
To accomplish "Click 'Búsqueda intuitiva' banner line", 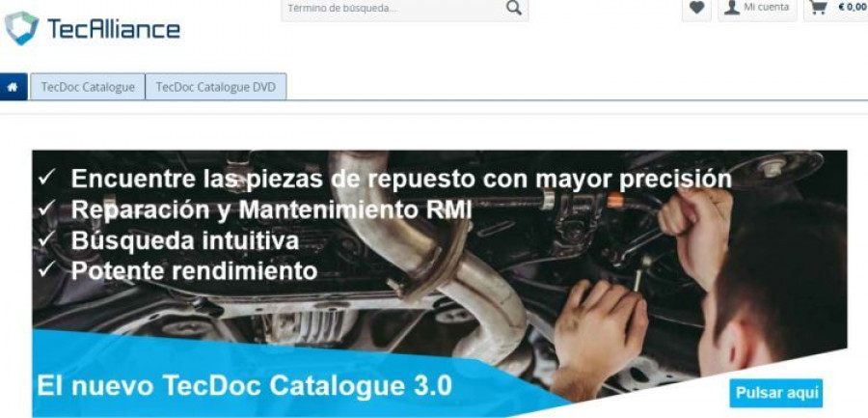I will pos(185,240).
